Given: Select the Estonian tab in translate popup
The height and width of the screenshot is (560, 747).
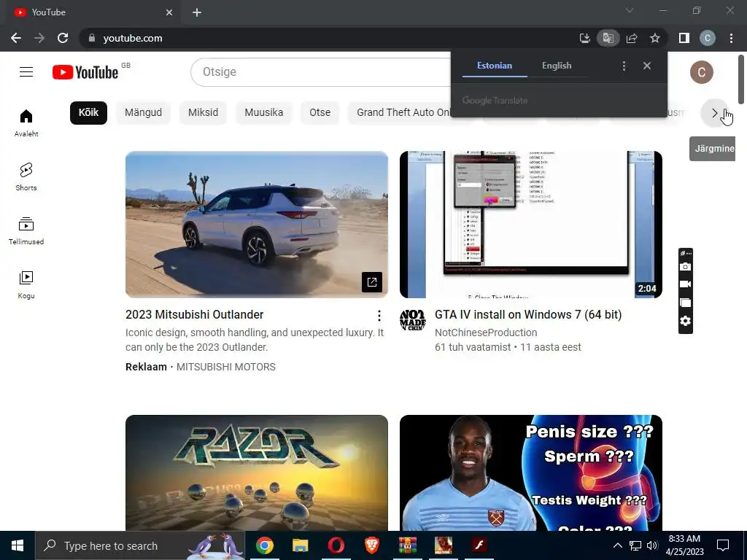Looking at the screenshot, I should click(x=495, y=66).
